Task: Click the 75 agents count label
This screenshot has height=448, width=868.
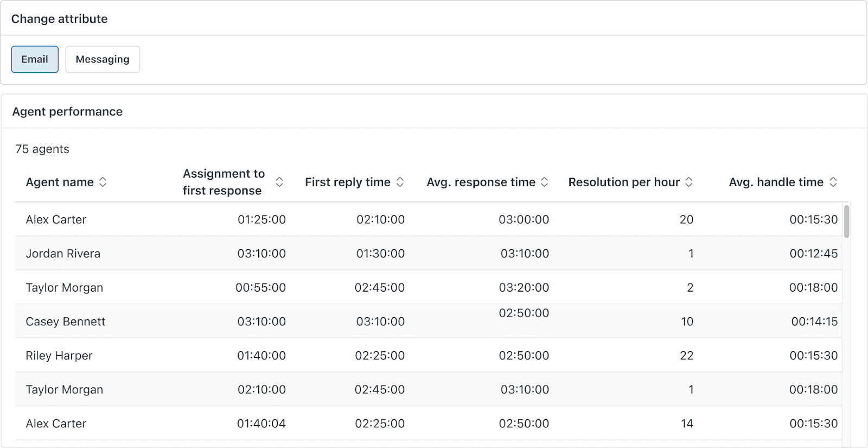Action: (x=42, y=149)
